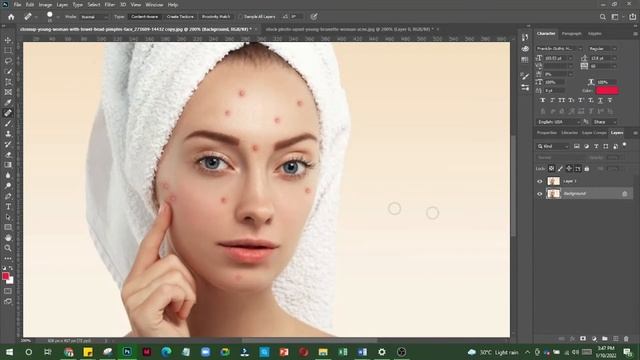This screenshot has height=360, width=640.
Task: Open the File menu
Action: [17, 5]
